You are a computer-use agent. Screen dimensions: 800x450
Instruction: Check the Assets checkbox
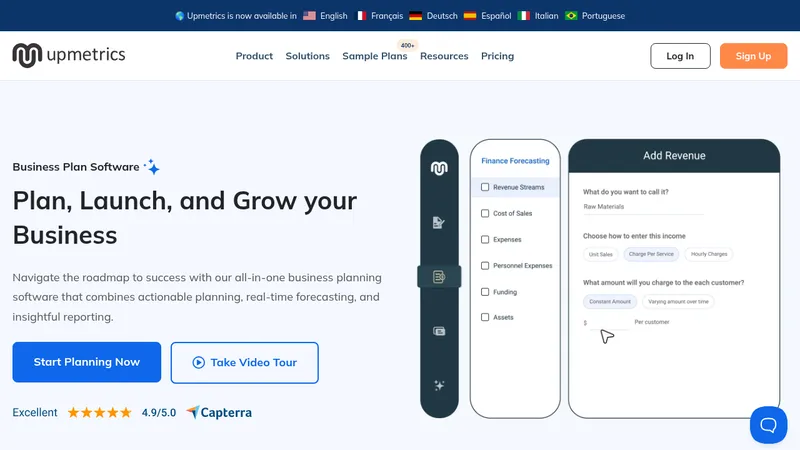coord(485,317)
